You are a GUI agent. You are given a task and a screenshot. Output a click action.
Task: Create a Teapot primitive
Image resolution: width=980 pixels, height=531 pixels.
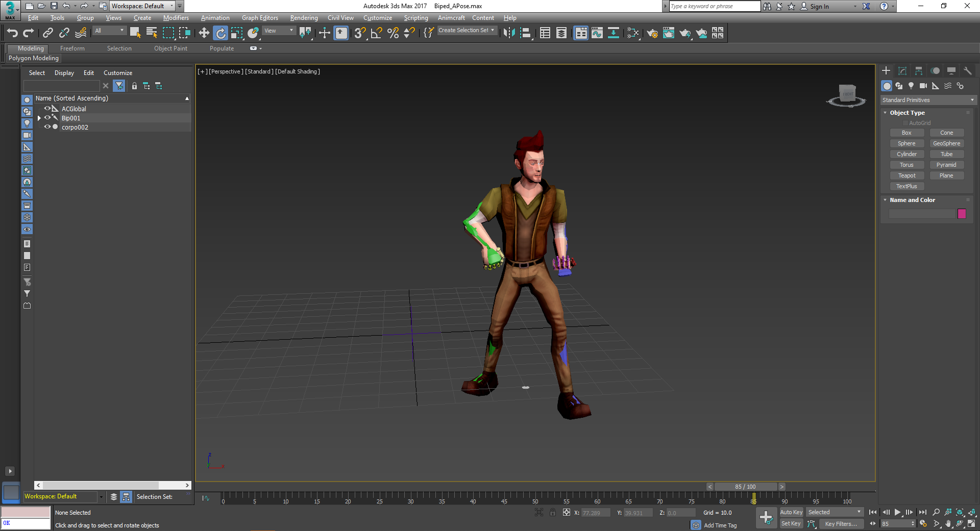pos(906,175)
